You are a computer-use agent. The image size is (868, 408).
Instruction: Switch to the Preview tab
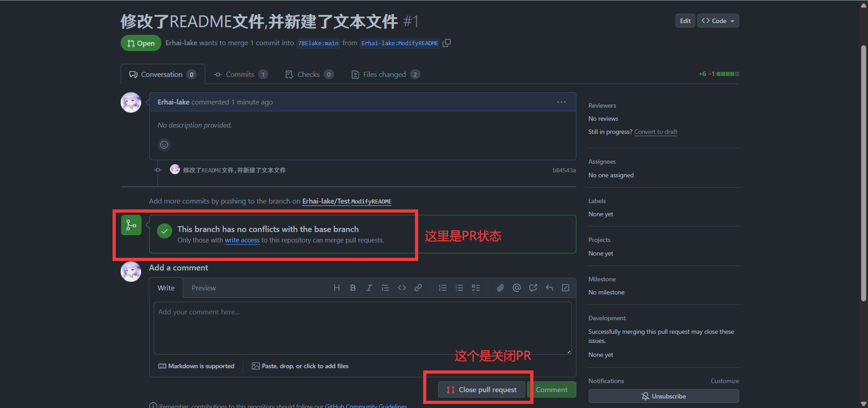pos(203,288)
